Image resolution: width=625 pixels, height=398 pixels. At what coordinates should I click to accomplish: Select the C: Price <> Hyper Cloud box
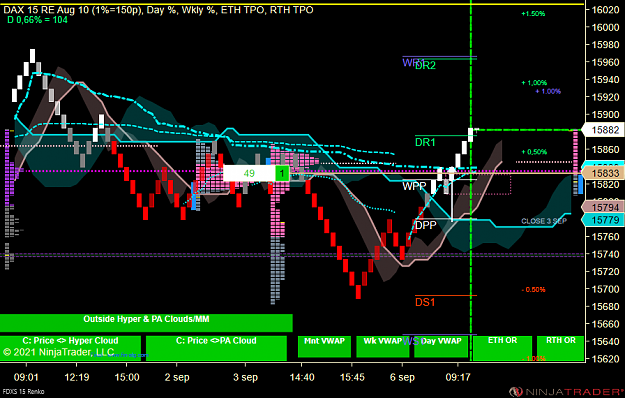71,348
